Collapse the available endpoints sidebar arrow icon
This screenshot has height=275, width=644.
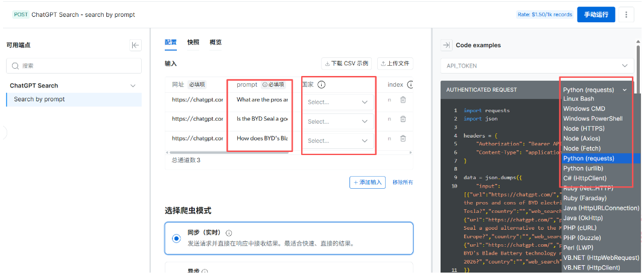pyautogui.click(x=136, y=45)
